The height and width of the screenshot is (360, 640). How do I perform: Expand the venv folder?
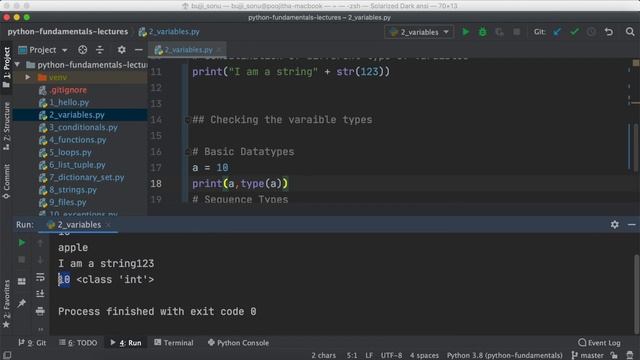(28, 77)
